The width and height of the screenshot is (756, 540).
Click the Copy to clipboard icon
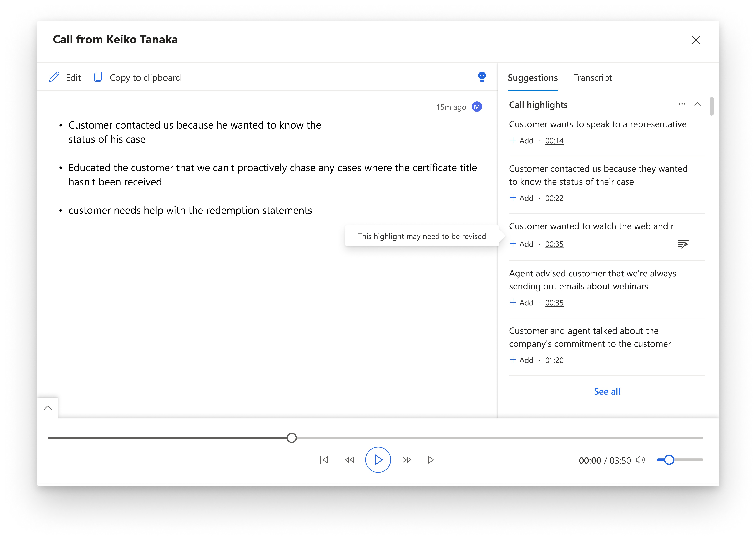coord(98,77)
